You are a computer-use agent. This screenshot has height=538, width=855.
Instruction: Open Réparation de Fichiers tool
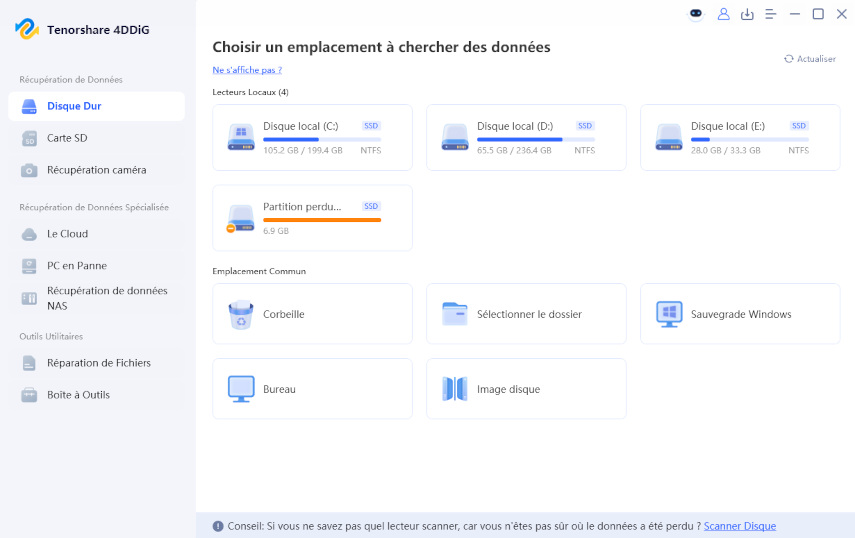(97, 363)
